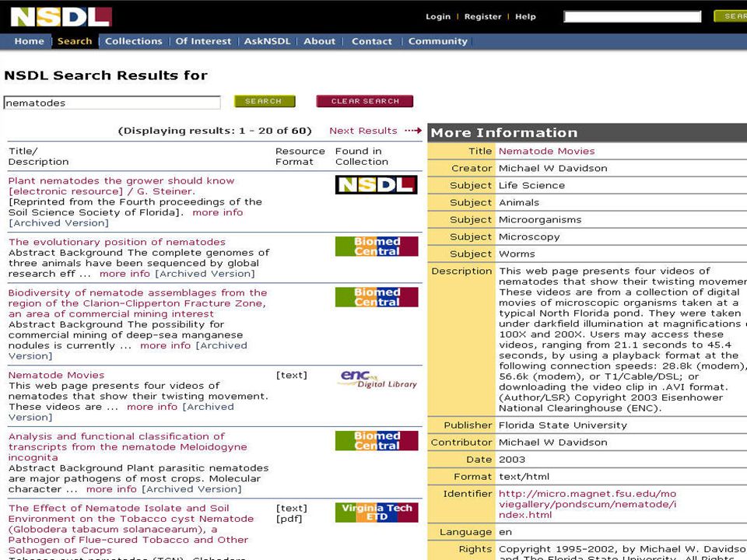Click the '[pdf]' resource format label

(289, 519)
